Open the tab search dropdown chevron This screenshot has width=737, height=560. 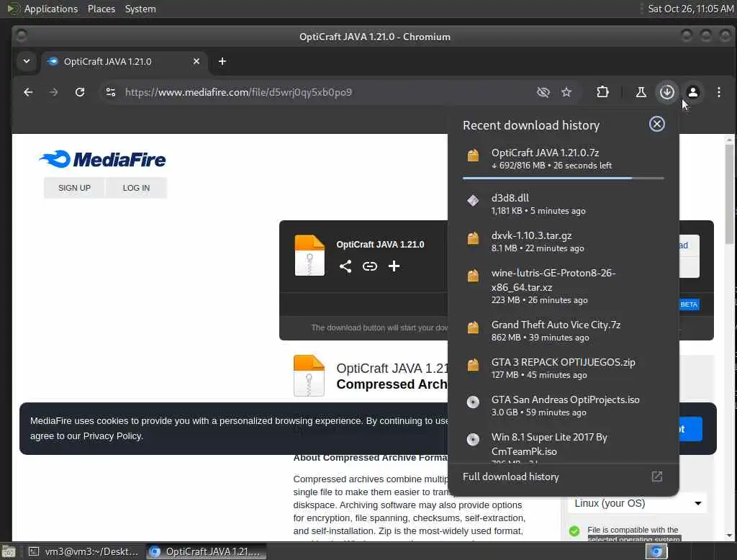coord(27,61)
